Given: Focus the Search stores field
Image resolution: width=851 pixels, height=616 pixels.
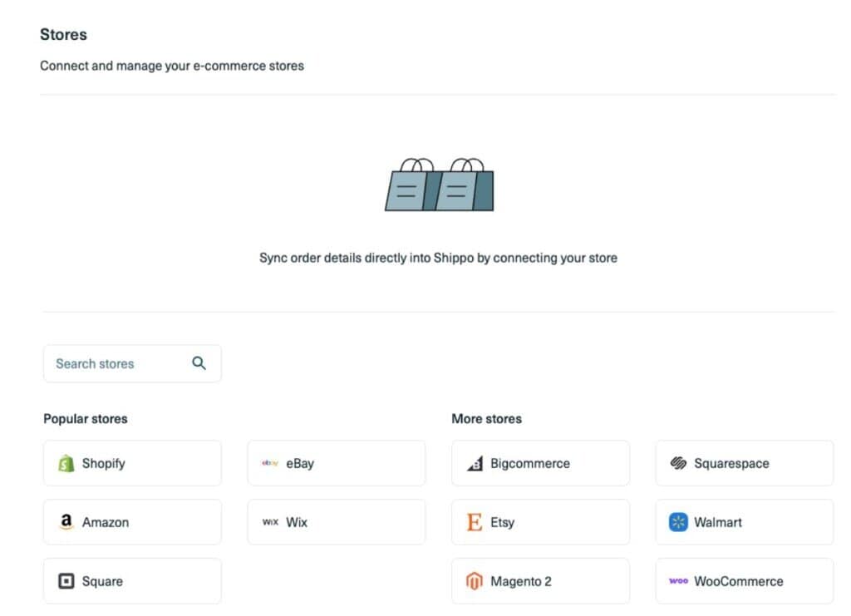Looking at the screenshot, I should click(x=116, y=363).
